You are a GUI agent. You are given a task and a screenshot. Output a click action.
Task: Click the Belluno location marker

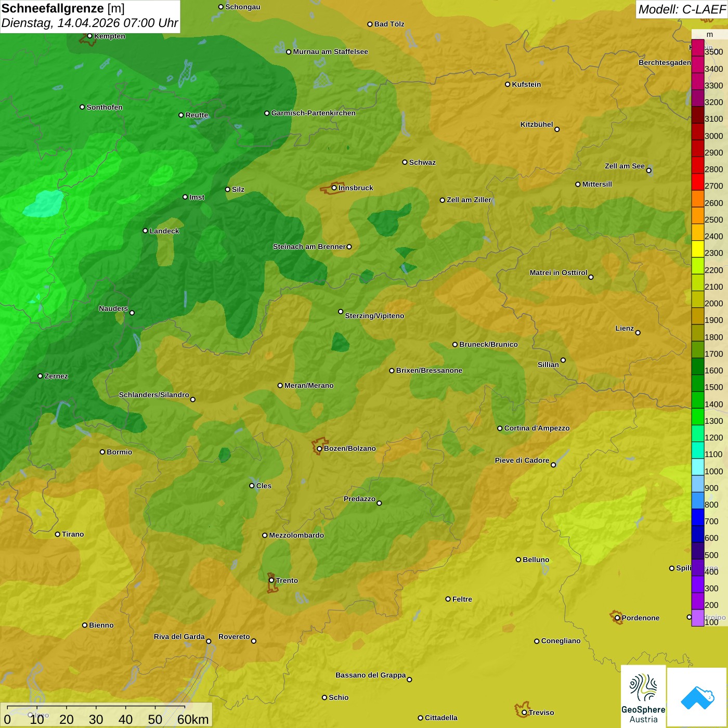(x=518, y=560)
